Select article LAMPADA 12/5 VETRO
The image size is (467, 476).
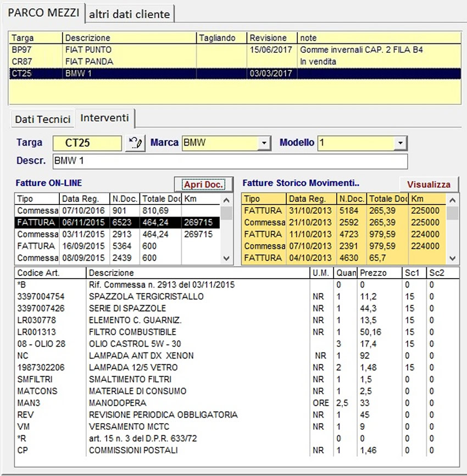coord(237,368)
